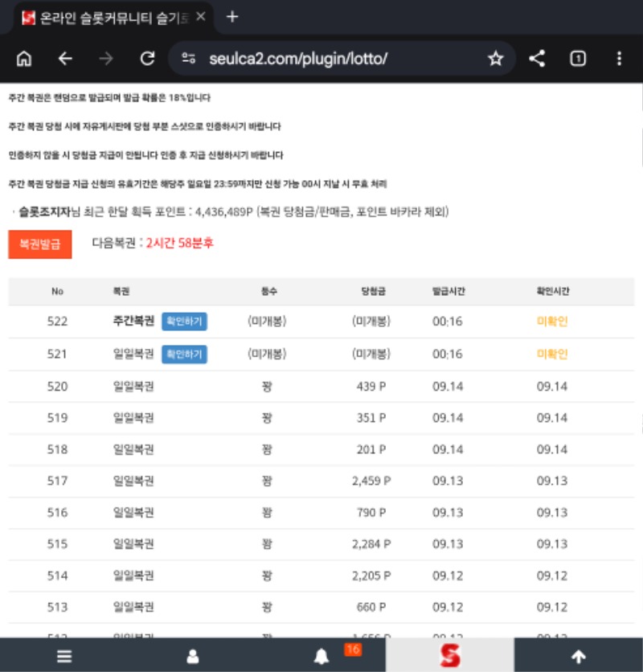Open notifications bell with 16 badge
643x672 pixels.
pyautogui.click(x=321, y=656)
